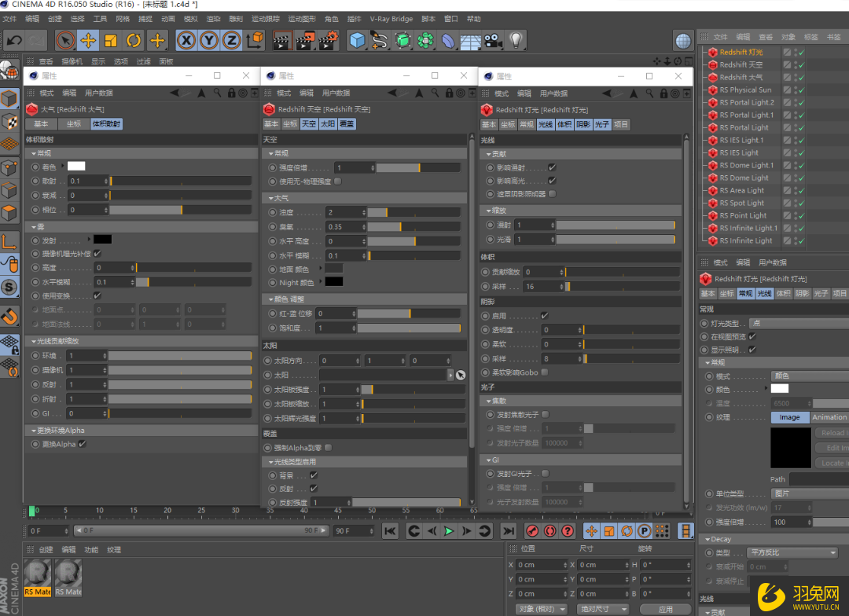Render the active view clapperboard icon
Viewport: 849px width, 616px height.
[x=281, y=41]
